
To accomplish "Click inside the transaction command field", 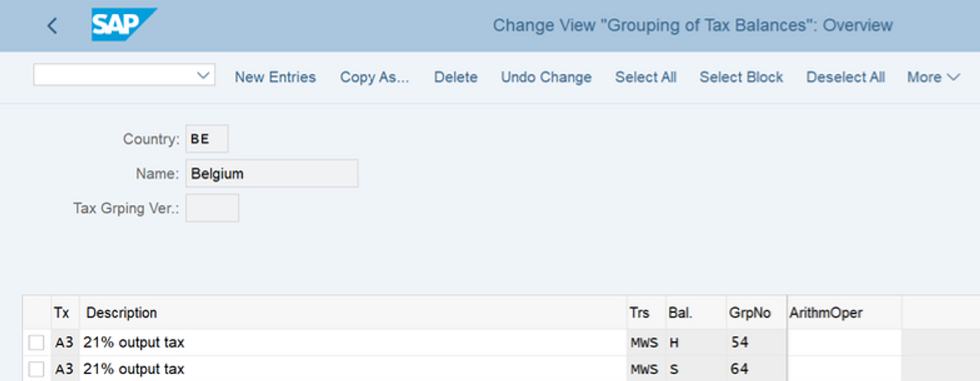I will (115, 75).
